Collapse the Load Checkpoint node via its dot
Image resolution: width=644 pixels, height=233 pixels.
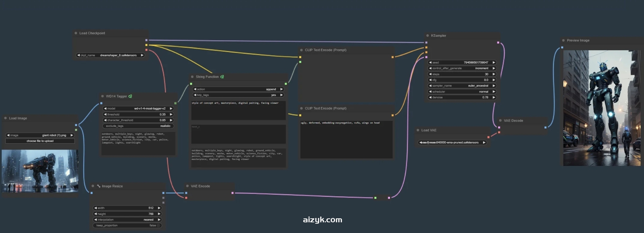(x=76, y=33)
